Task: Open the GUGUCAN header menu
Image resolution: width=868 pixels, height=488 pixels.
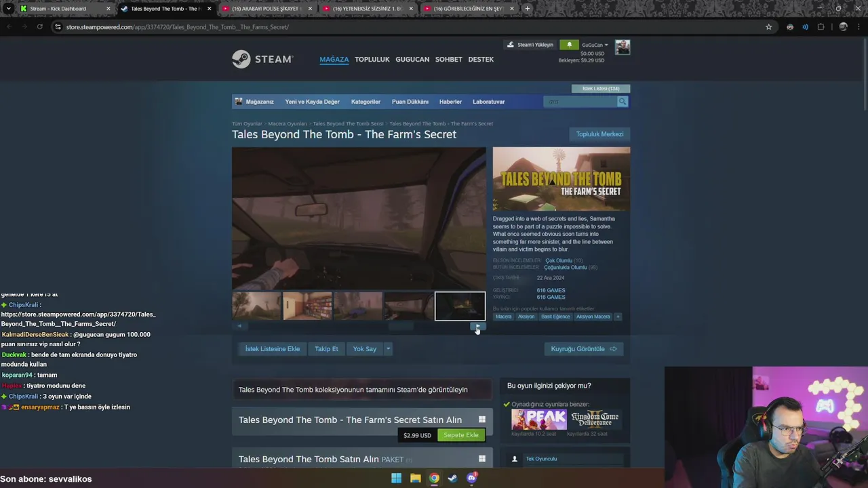Action: 412,60
